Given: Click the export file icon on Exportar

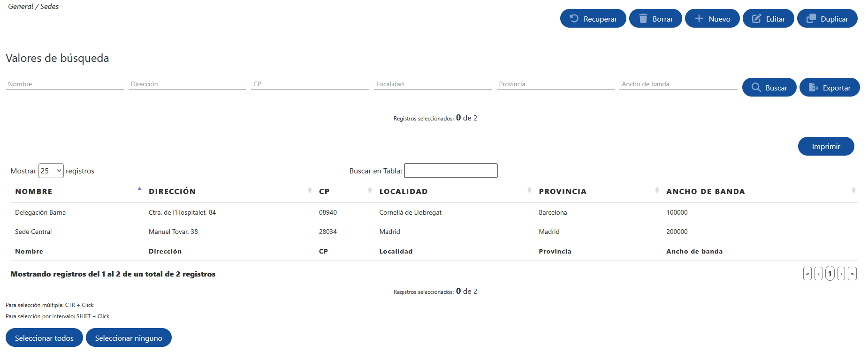Looking at the screenshot, I should (x=814, y=87).
